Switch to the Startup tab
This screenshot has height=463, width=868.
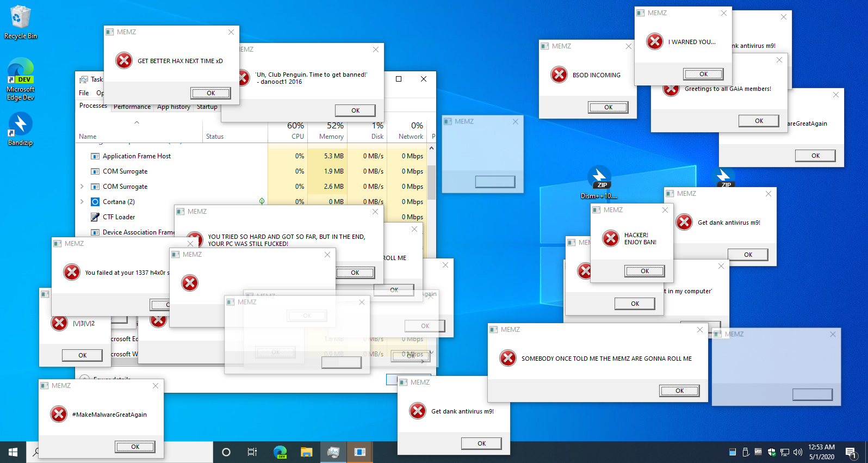click(207, 107)
